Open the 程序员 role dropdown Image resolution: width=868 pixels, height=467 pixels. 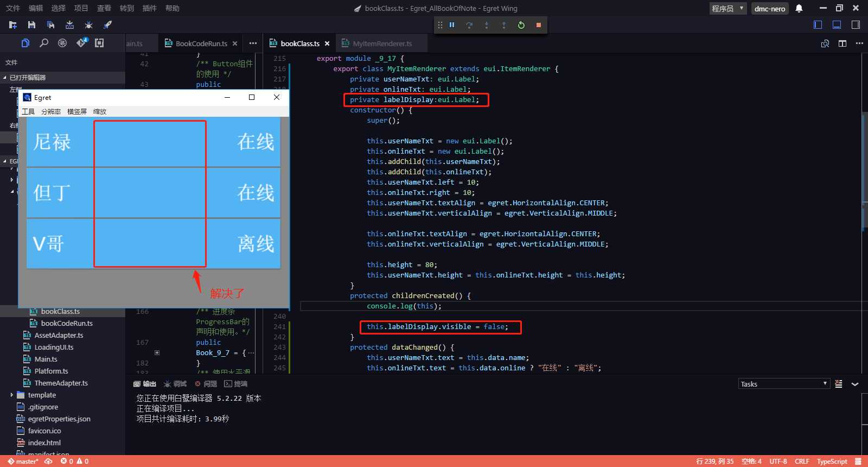coord(728,8)
